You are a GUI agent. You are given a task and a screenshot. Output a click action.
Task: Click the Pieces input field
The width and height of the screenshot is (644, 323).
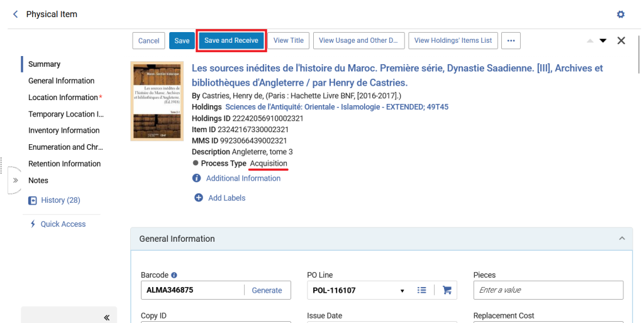coord(548,290)
